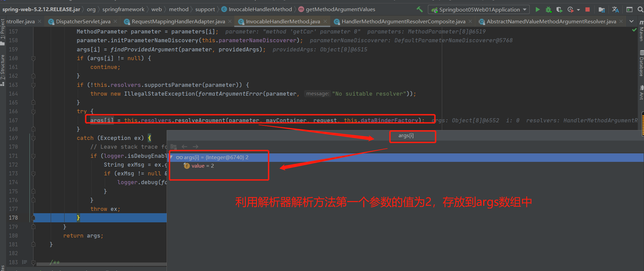Click InvocableHandlerMethod class breadcrumb
644x271 pixels.
[257, 9]
